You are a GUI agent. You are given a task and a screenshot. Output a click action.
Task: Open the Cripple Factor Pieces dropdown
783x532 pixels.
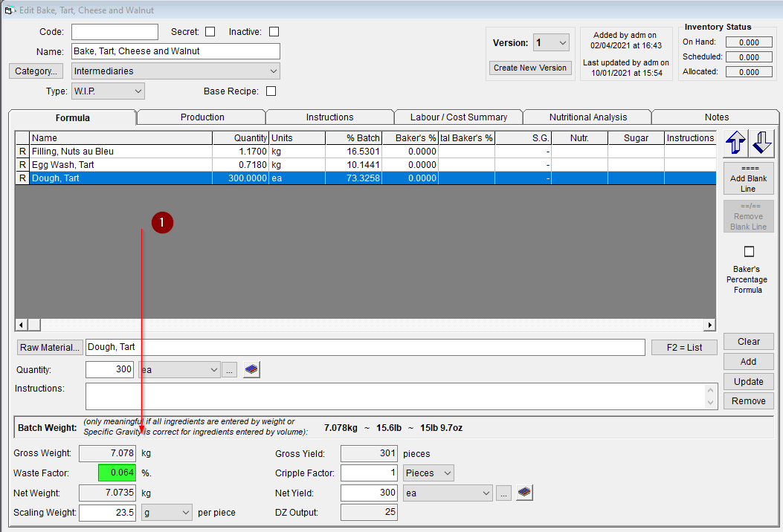428,473
